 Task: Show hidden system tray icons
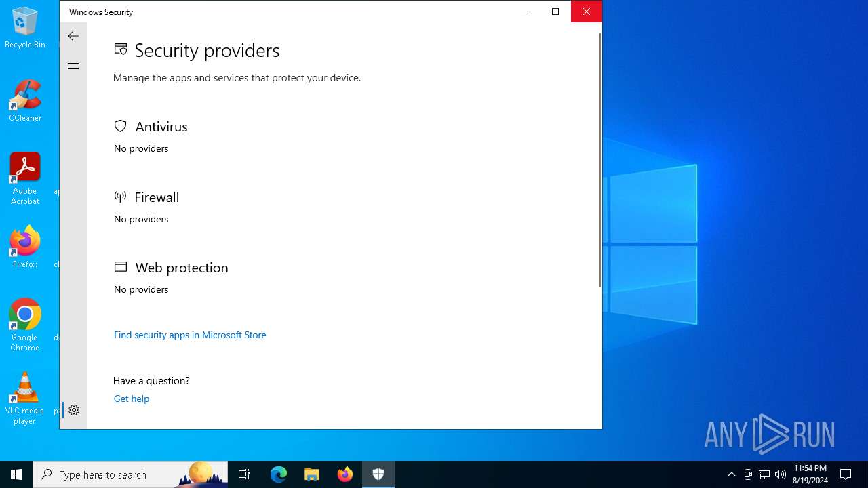tap(731, 474)
